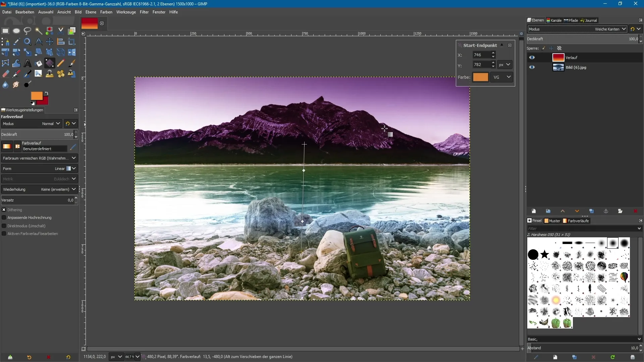The width and height of the screenshot is (644, 362).
Task: Toggle lock position icon next to Sperre
Action: (551, 48)
